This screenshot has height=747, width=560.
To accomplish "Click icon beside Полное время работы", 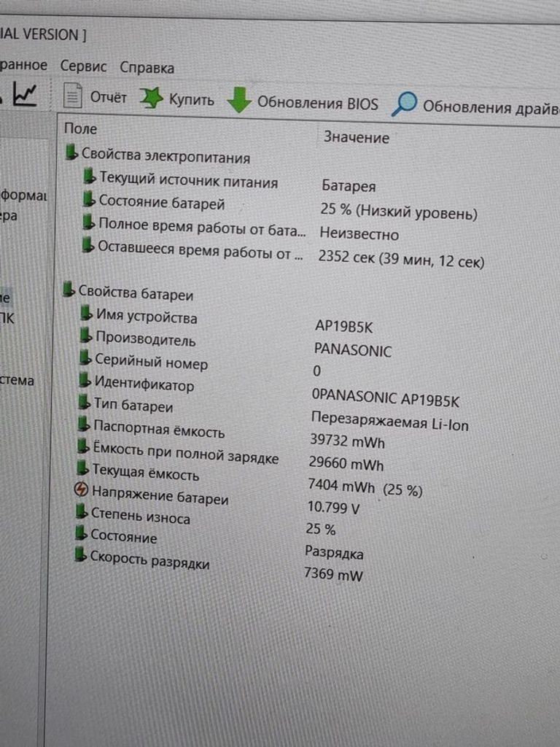I will [x=88, y=222].
